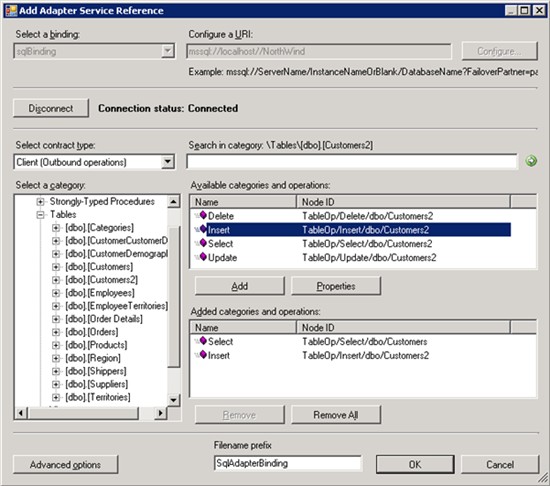Click the Update operation diamond icon

click(203, 257)
